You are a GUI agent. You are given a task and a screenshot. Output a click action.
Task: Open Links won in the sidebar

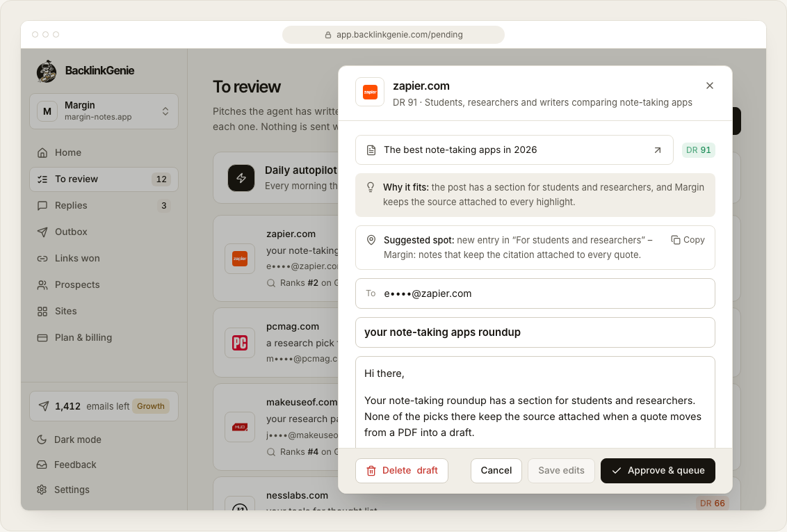(x=104, y=259)
